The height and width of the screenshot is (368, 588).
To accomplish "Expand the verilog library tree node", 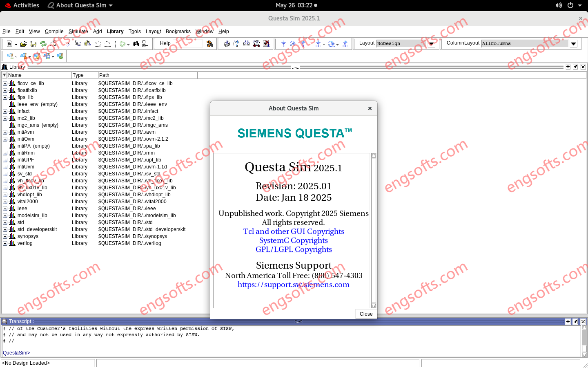I will [x=5, y=243].
